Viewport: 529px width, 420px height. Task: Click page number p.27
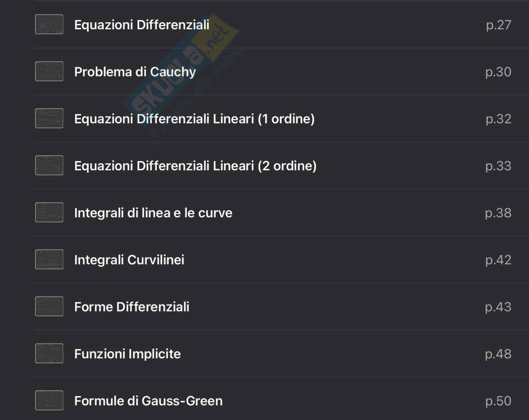pyautogui.click(x=499, y=25)
